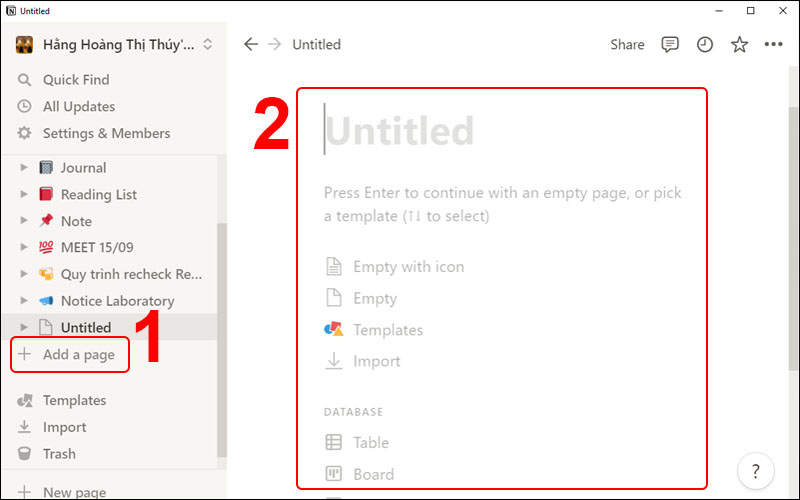Image resolution: width=800 pixels, height=500 pixels.
Task: Click the Share button
Action: (x=627, y=44)
